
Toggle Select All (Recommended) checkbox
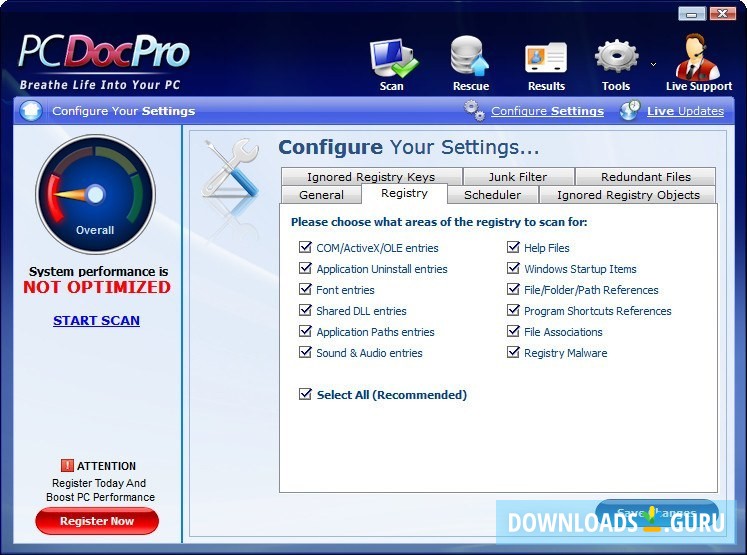coord(305,394)
